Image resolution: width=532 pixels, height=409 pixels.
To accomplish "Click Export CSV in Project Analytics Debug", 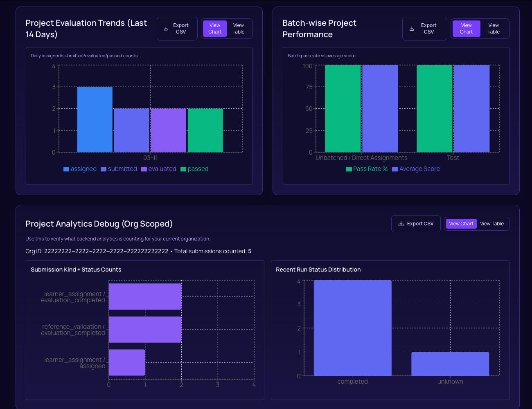I will click(x=416, y=223).
